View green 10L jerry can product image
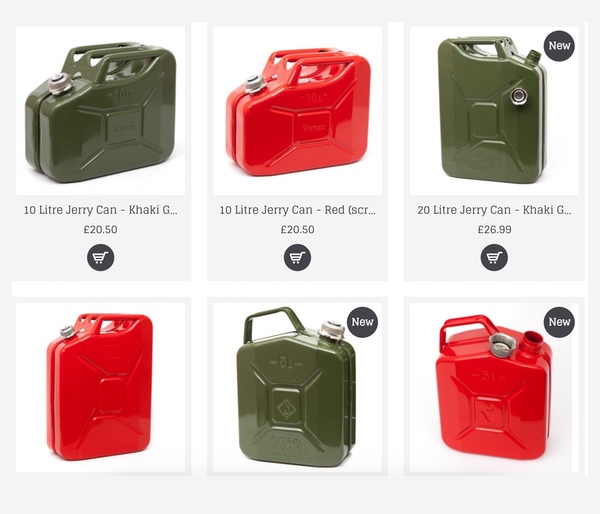600x514 pixels. 101,111
